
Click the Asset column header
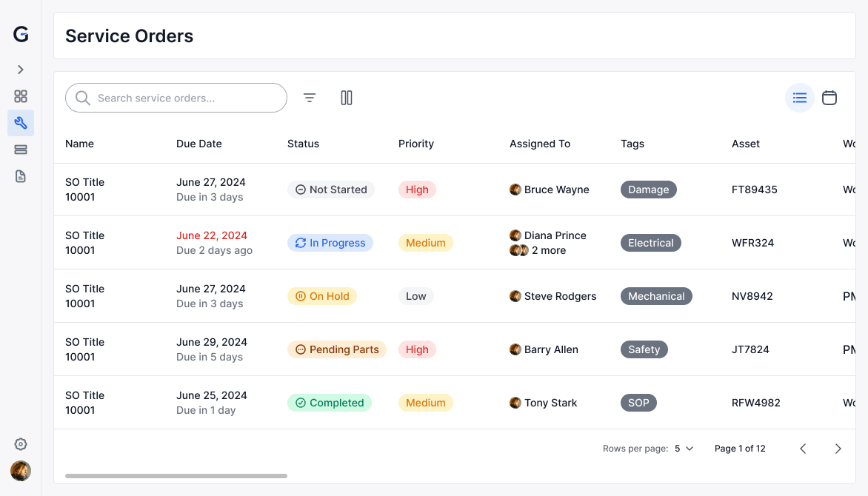746,144
